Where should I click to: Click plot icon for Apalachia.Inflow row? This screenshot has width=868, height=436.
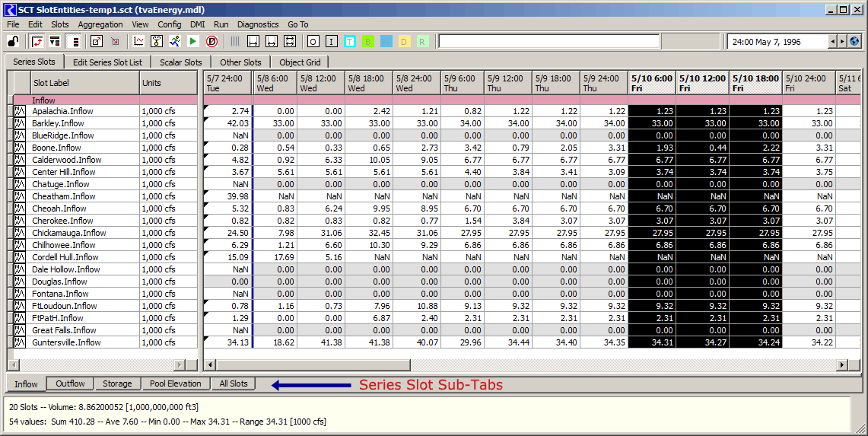pyautogui.click(x=20, y=111)
